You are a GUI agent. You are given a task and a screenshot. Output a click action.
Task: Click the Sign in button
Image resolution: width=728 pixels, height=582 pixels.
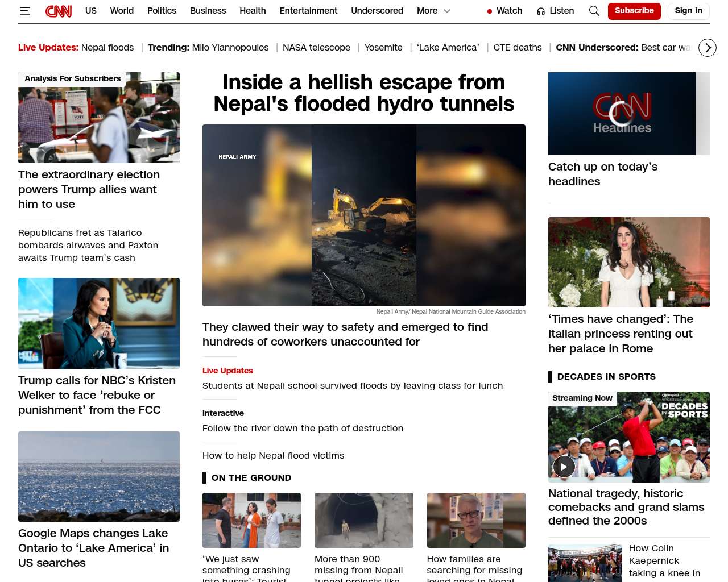[688, 11]
